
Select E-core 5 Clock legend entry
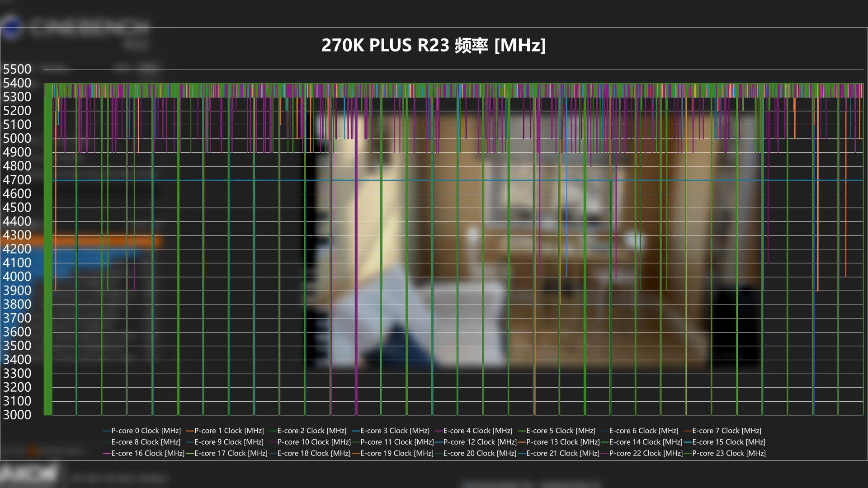(x=561, y=431)
